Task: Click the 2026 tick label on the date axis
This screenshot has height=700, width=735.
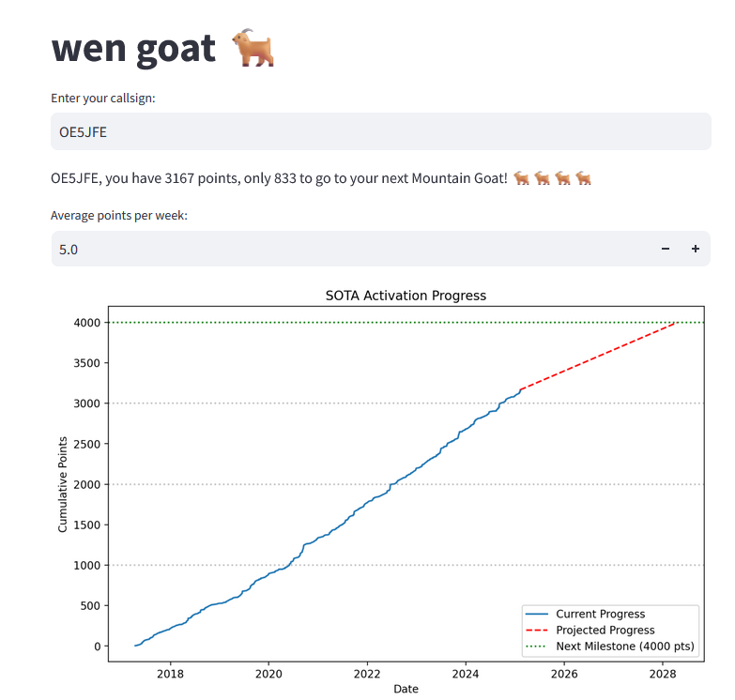Action: coord(564,673)
